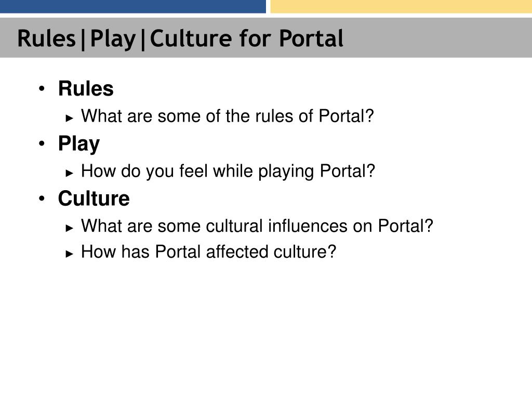532x399 pixels.
Task: Select the 'Culture' bullet heading
Action: (94, 198)
